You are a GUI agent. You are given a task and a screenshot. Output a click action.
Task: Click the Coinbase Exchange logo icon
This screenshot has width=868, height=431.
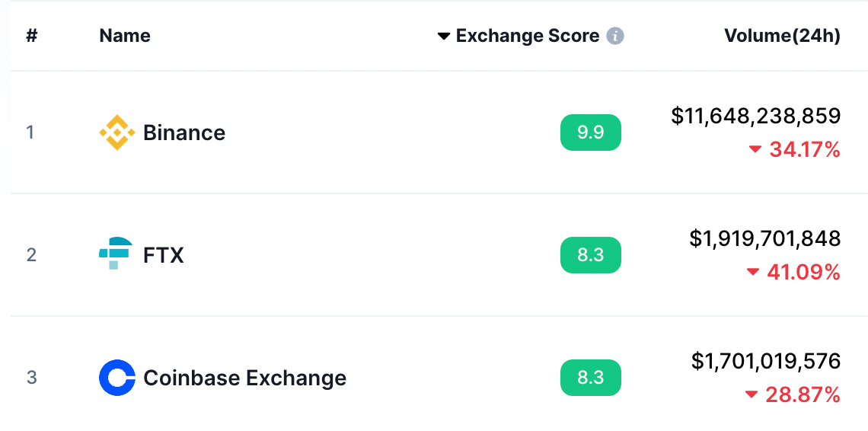(x=116, y=378)
